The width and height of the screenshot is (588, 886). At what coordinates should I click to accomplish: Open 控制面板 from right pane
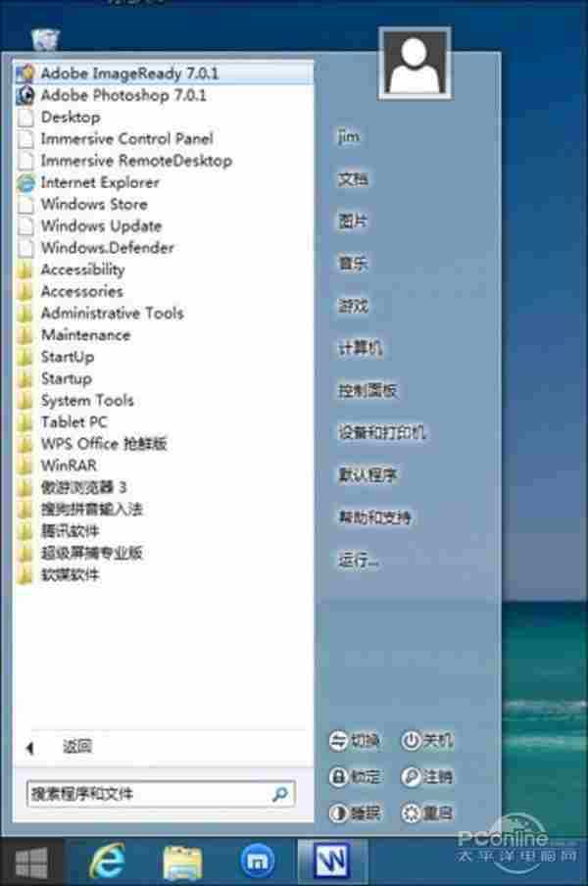[x=367, y=390]
